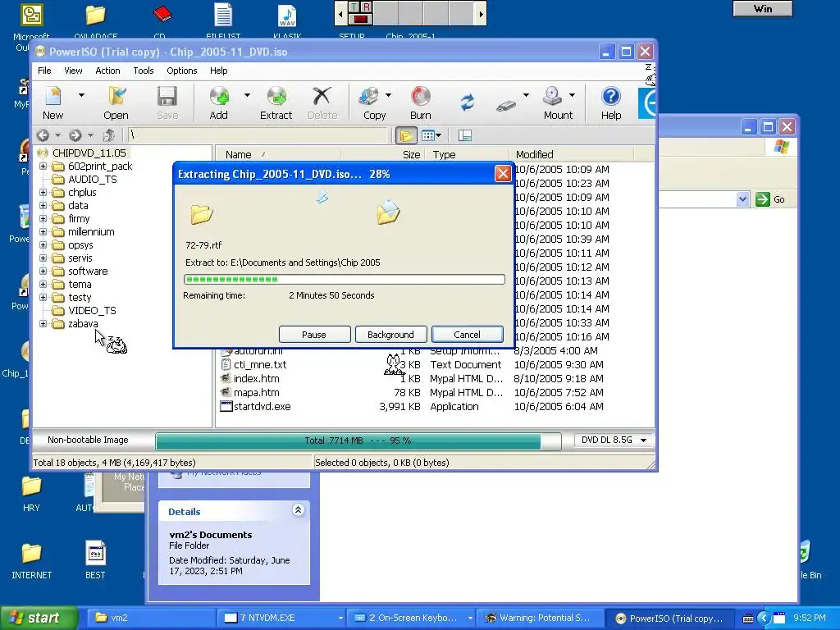Switch to vm2 taskbar window
Viewport: 840px width, 630px height.
pos(151,618)
